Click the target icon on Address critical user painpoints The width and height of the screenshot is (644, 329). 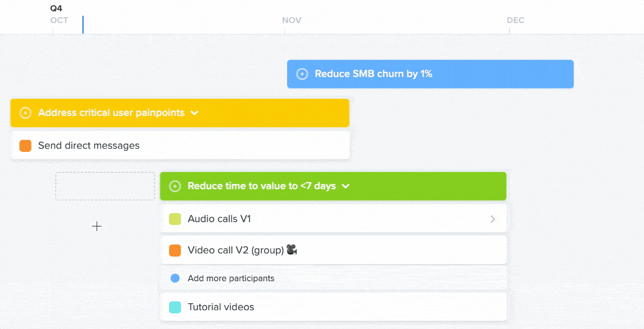click(25, 113)
